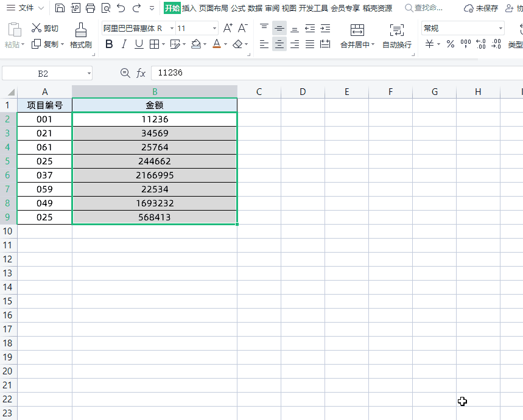Click the Copy (复制) button
This screenshot has height=420, width=523.
coord(45,44)
